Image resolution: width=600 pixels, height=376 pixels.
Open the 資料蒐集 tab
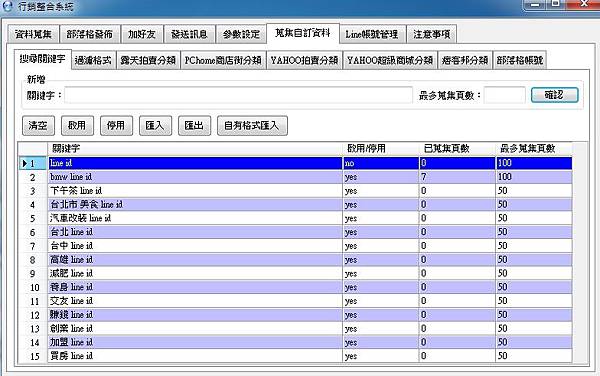pyautogui.click(x=33, y=34)
